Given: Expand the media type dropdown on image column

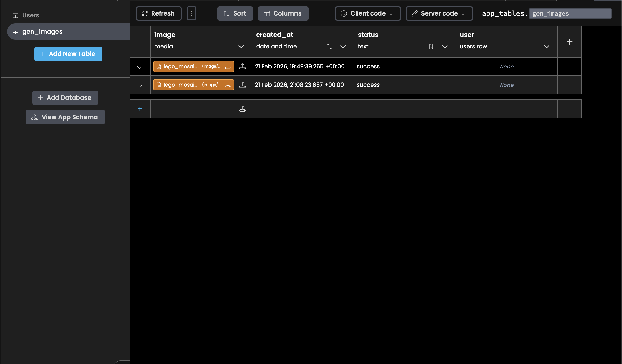Looking at the screenshot, I should [x=241, y=47].
